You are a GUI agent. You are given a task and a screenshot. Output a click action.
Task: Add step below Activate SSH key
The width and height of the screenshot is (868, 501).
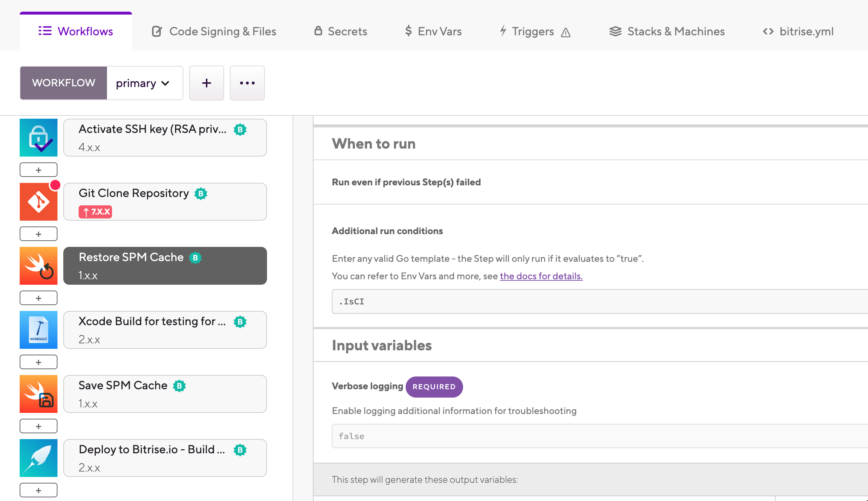coord(39,170)
